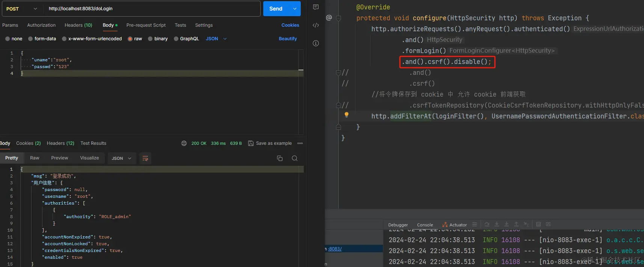This screenshot has width=644, height=267.
Task: Open the Params tab
Action: (x=10, y=25)
